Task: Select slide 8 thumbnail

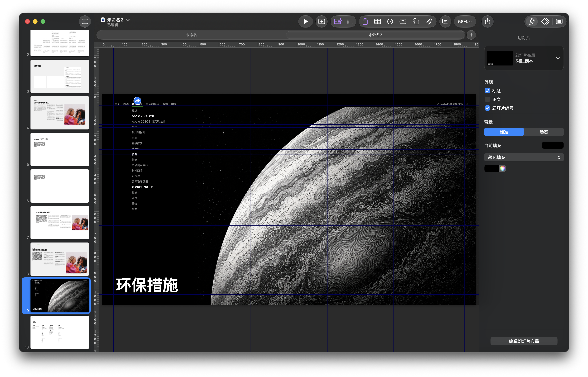Action: (x=60, y=259)
